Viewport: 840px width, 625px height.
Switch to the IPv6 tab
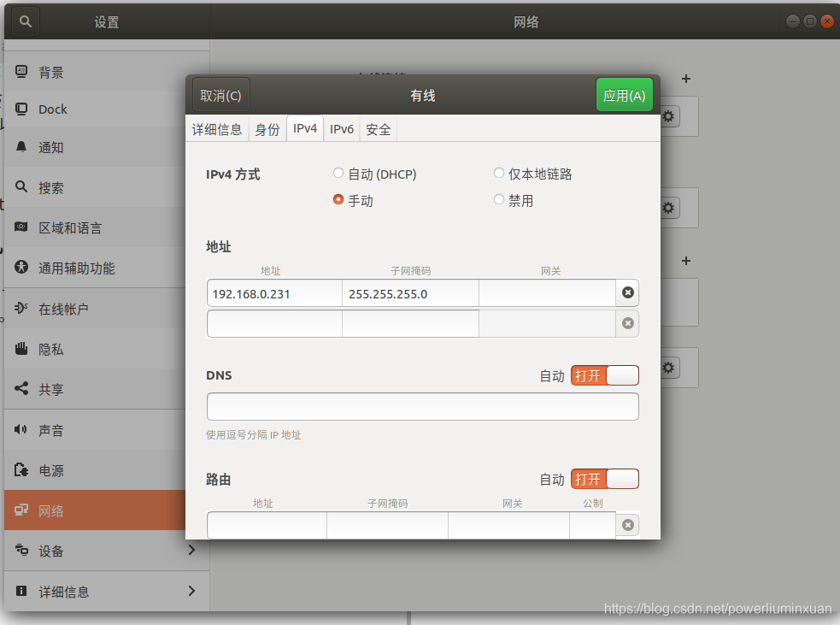tap(341, 129)
